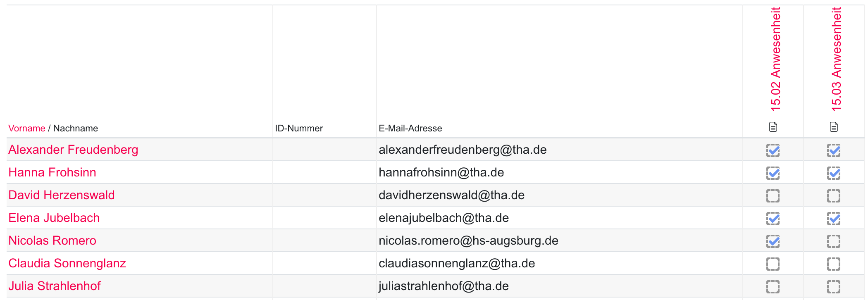Open Claudia Sonnenglanz's profile link

click(67, 263)
